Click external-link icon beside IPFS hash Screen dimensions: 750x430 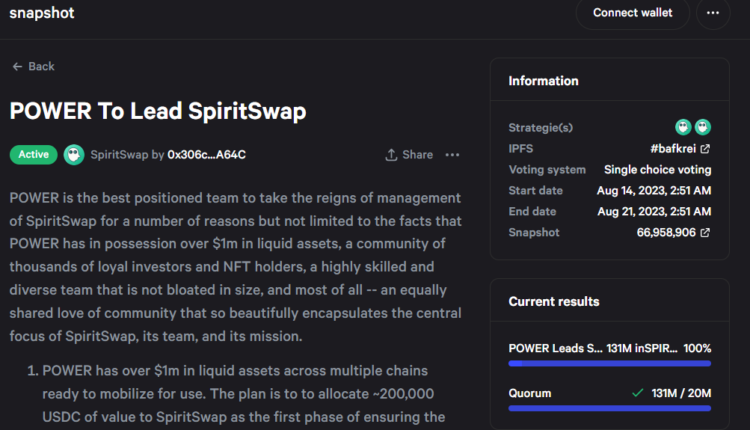705,149
